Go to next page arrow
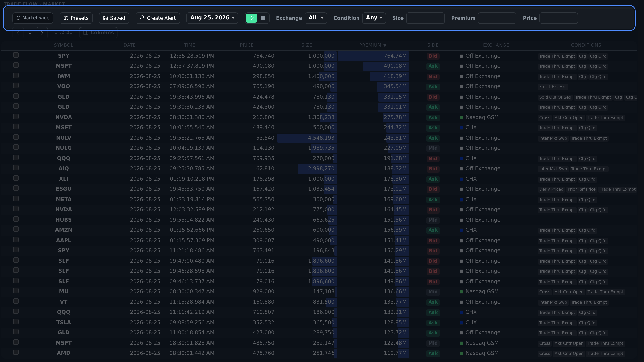644x362 pixels. tap(42, 32)
